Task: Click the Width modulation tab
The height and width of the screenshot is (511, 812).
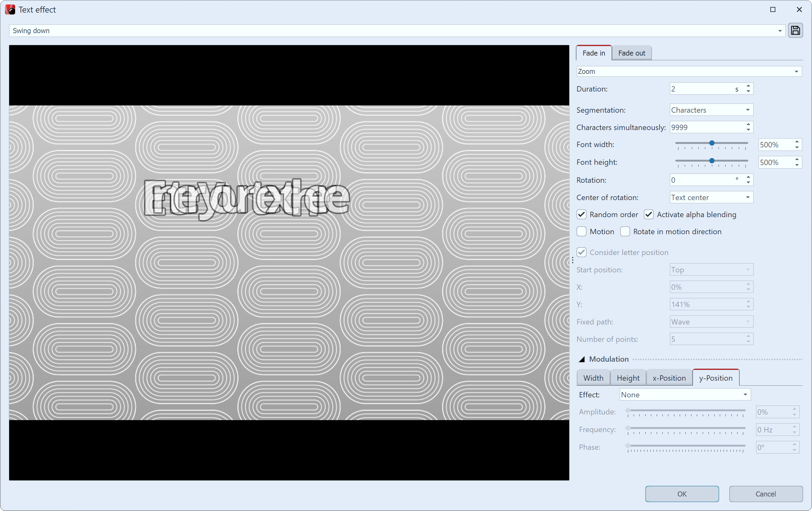Action: click(x=594, y=377)
